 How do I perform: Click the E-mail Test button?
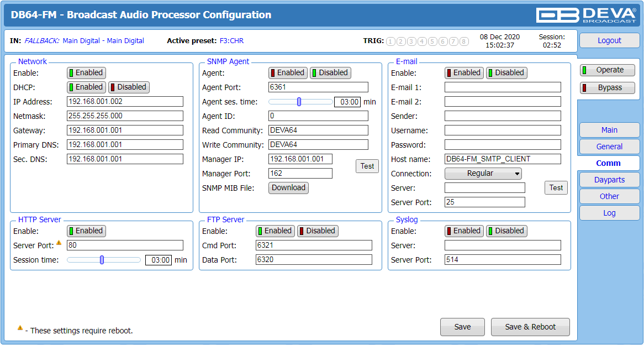[556, 188]
